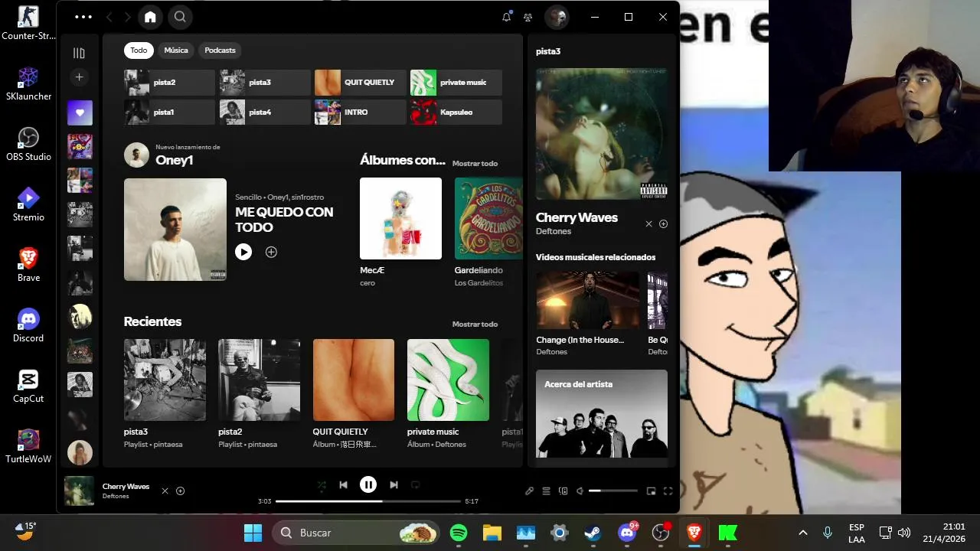The image size is (980, 551).
Task: Open the pista3 shortcut tile
Action: 265,83
